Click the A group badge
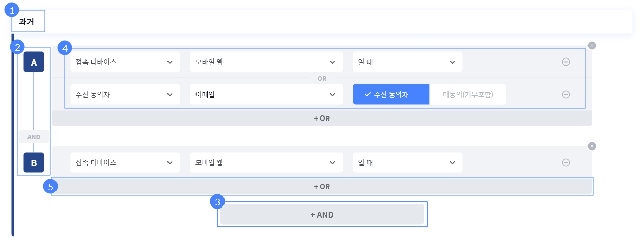The image size is (644, 237). pos(34,62)
